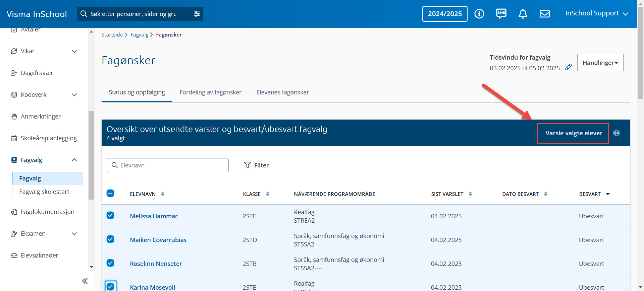Open the information icon in header
This screenshot has width=644, height=291.
[479, 14]
